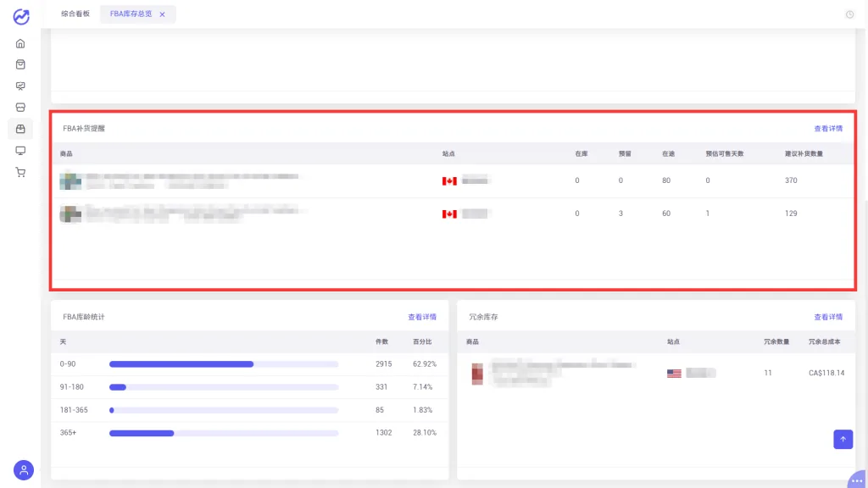868x488 pixels.
Task: Open the shopping cart icon in sidebar
Action: 20,172
